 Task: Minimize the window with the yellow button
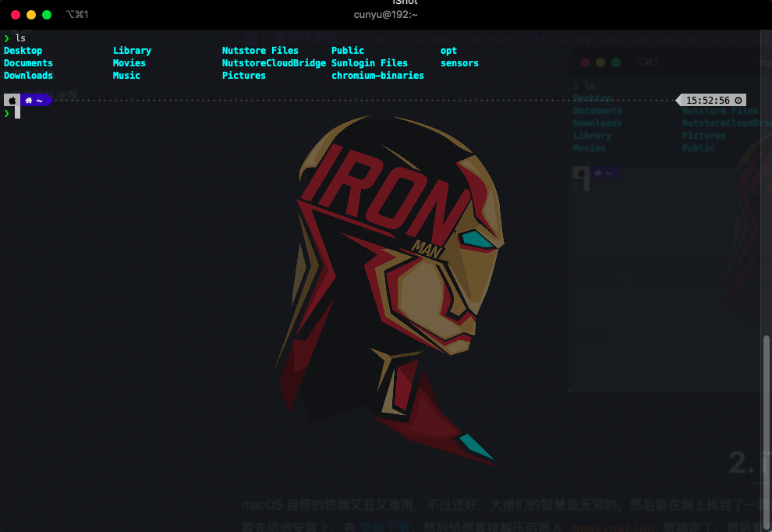point(31,15)
